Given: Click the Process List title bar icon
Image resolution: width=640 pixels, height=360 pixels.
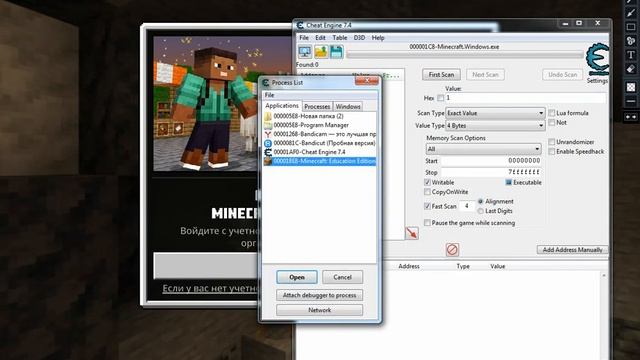Looking at the screenshot, I should click(x=266, y=82).
